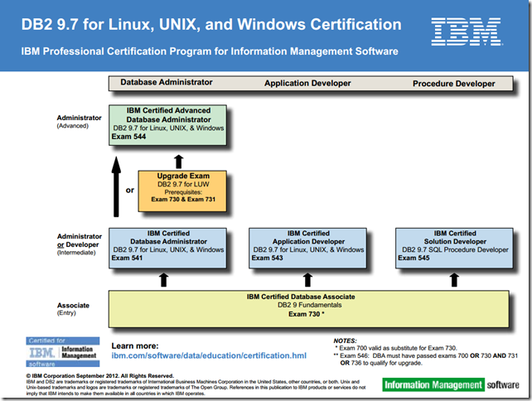The height and width of the screenshot is (401, 532).
Task: Open the ibm.com certification link
Action: (209, 355)
